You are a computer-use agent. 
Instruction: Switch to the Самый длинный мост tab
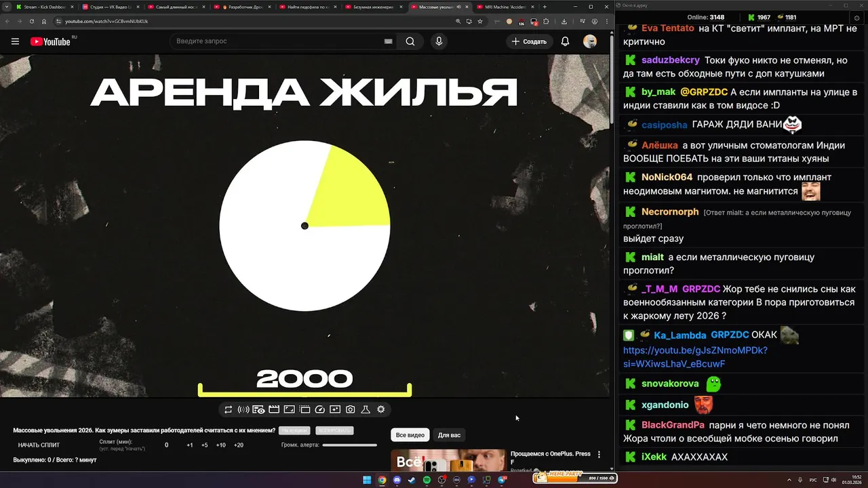click(175, 7)
